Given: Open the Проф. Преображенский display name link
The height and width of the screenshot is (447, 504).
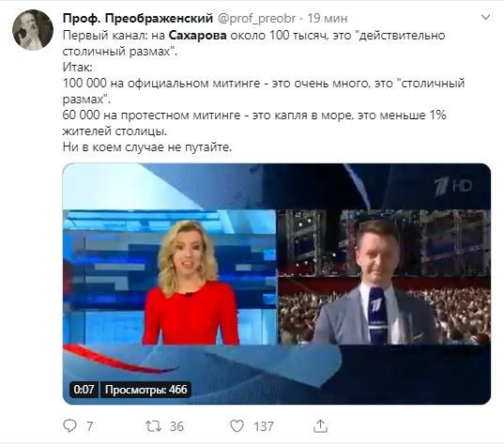Looking at the screenshot, I should (138, 19).
